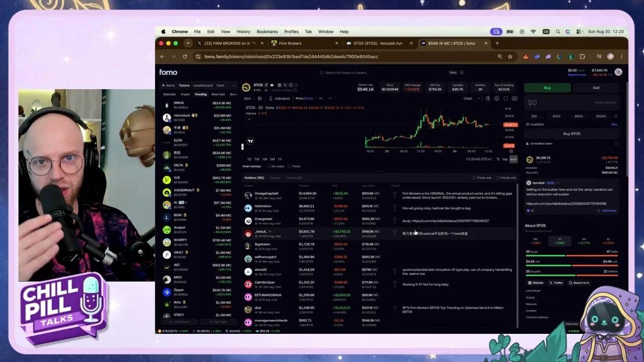Open the 9TO5 website globe icon in header
Image resolution: width=644 pixels, height=362 pixels.
[279, 85]
